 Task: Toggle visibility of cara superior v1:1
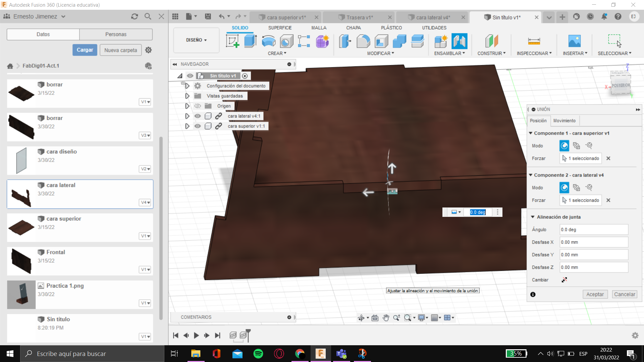click(198, 126)
